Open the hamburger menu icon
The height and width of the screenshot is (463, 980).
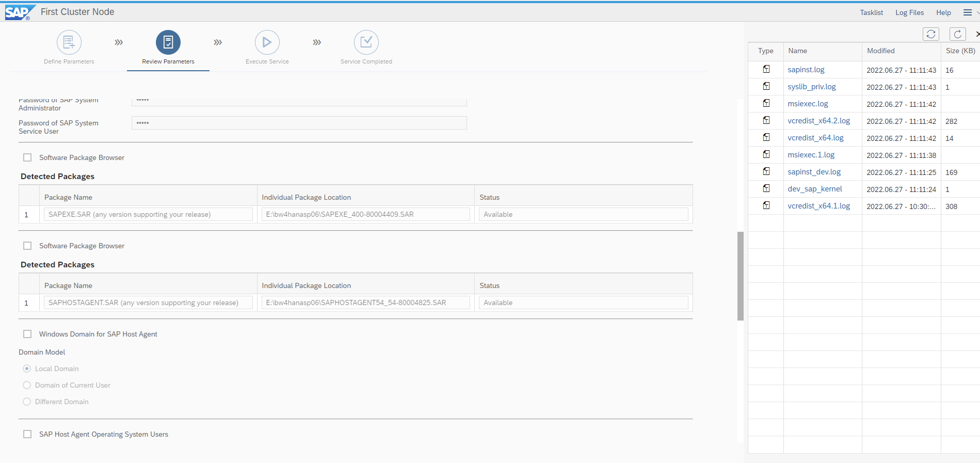pyautogui.click(x=968, y=12)
